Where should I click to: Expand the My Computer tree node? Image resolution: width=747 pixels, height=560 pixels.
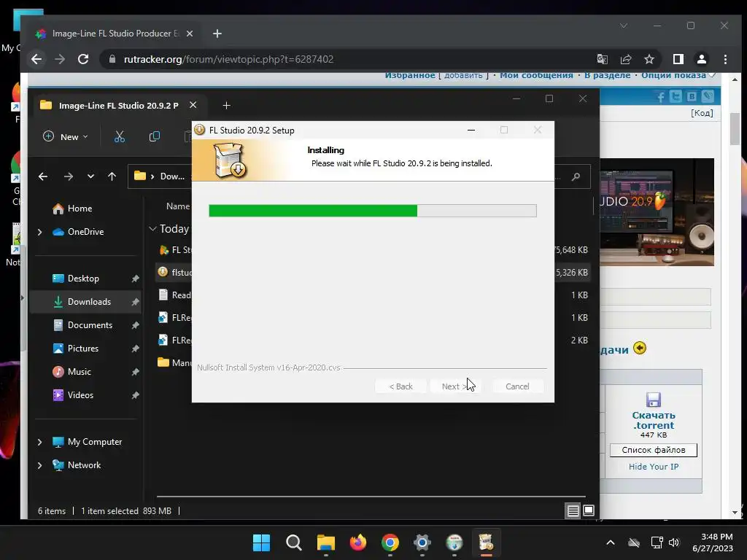(40, 442)
